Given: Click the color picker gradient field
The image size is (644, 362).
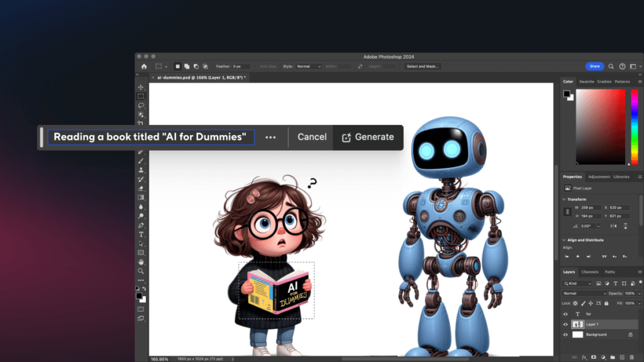Looking at the screenshot, I should 601,127.
